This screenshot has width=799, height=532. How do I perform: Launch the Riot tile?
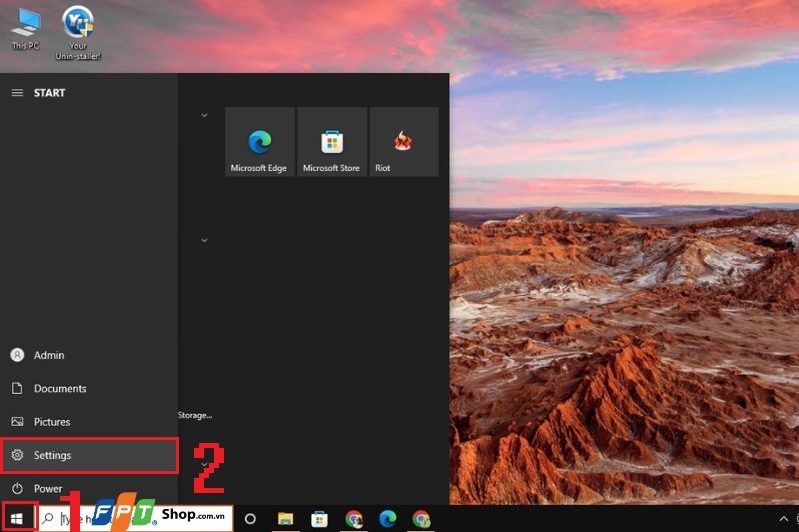pos(403,142)
